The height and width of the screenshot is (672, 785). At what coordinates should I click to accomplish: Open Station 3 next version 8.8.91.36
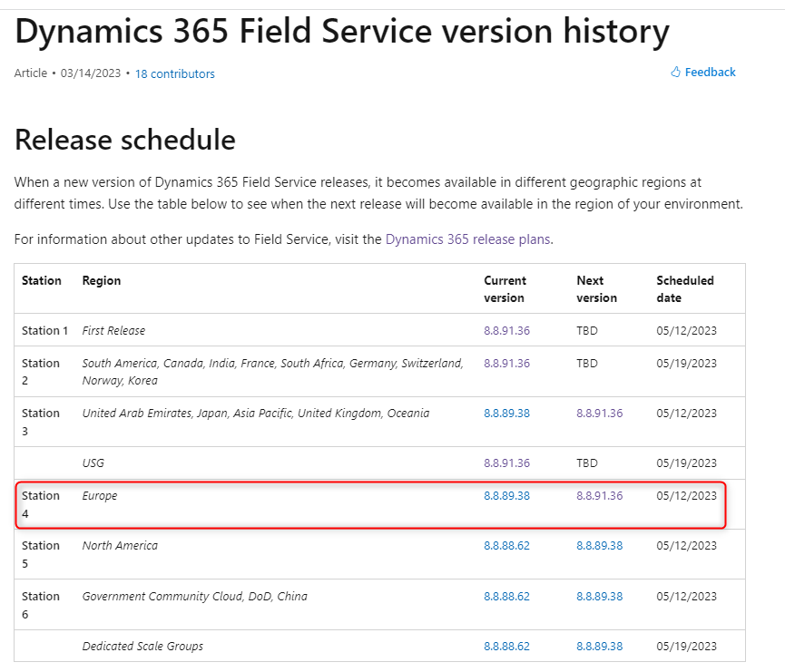point(599,414)
